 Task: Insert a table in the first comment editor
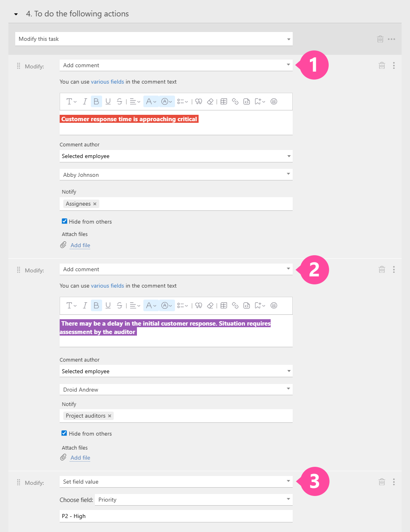tap(224, 102)
